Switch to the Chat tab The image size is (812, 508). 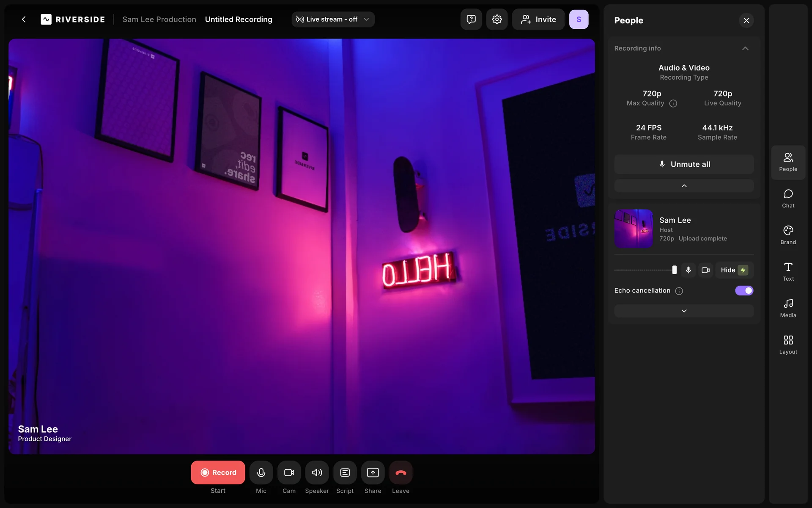(788, 199)
